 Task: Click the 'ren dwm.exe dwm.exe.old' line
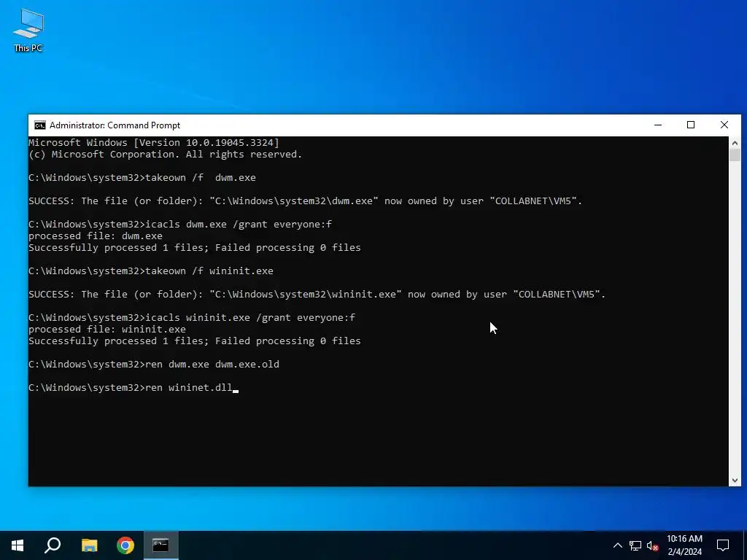point(154,365)
